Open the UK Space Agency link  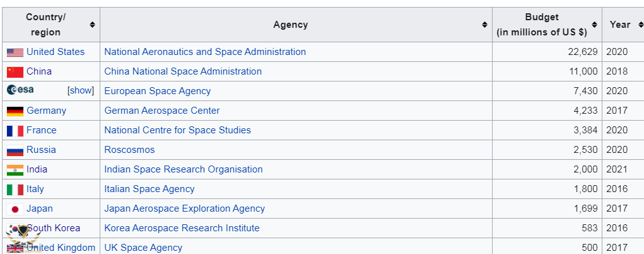point(143,248)
